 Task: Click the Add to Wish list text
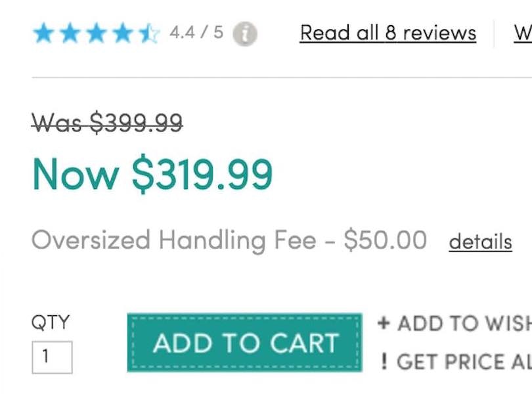pos(464,323)
